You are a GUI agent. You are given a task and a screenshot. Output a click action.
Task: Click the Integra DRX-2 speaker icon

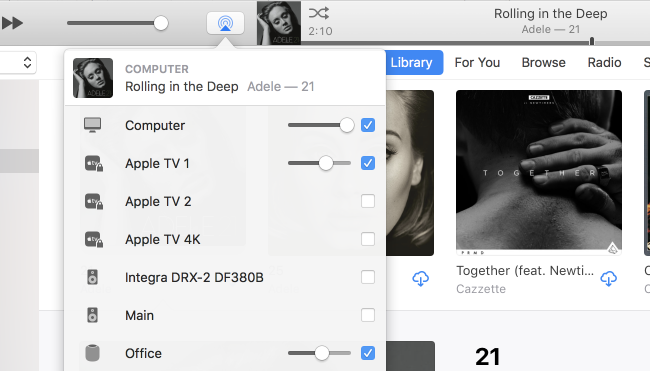pyautogui.click(x=92, y=277)
